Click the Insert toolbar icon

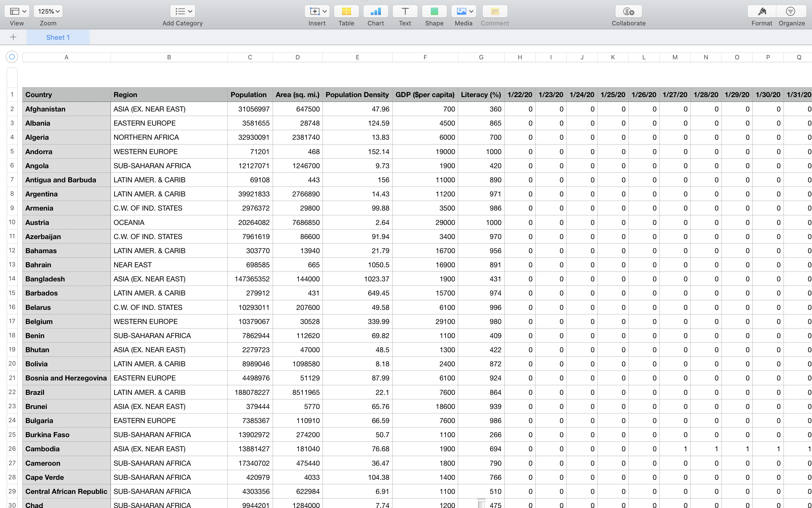(x=314, y=11)
